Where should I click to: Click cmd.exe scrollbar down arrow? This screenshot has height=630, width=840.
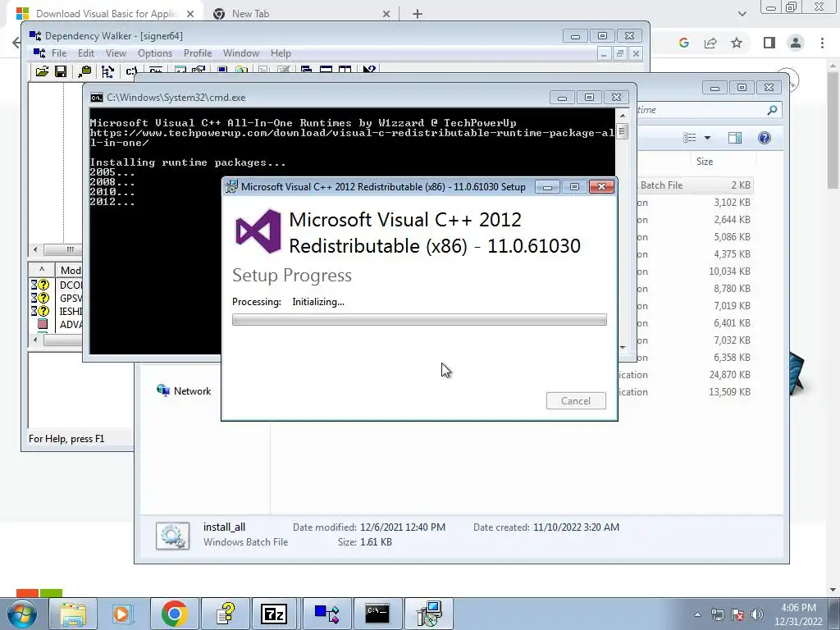[622, 348]
